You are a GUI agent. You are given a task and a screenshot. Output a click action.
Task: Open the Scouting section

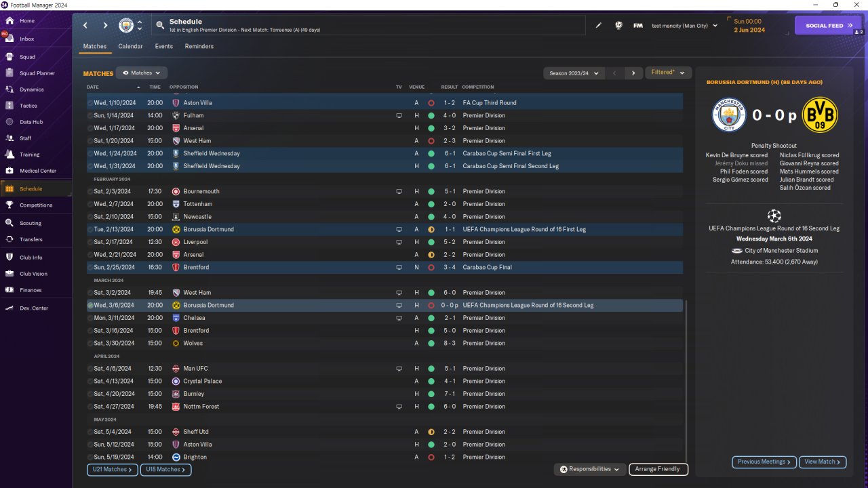point(31,223)
